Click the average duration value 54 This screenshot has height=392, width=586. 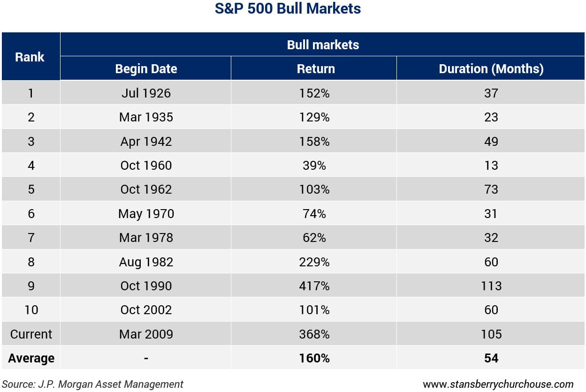[491, 358]
